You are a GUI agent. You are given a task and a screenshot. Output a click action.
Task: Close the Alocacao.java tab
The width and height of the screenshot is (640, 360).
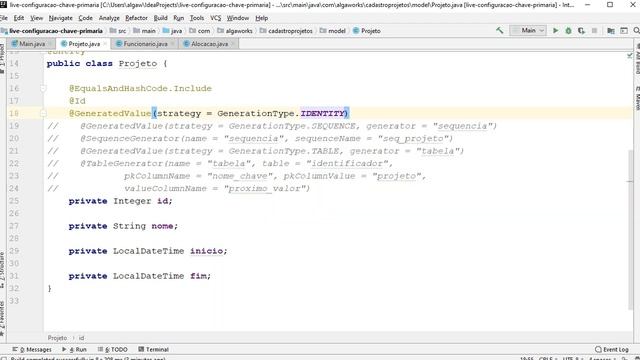point(233,44)
